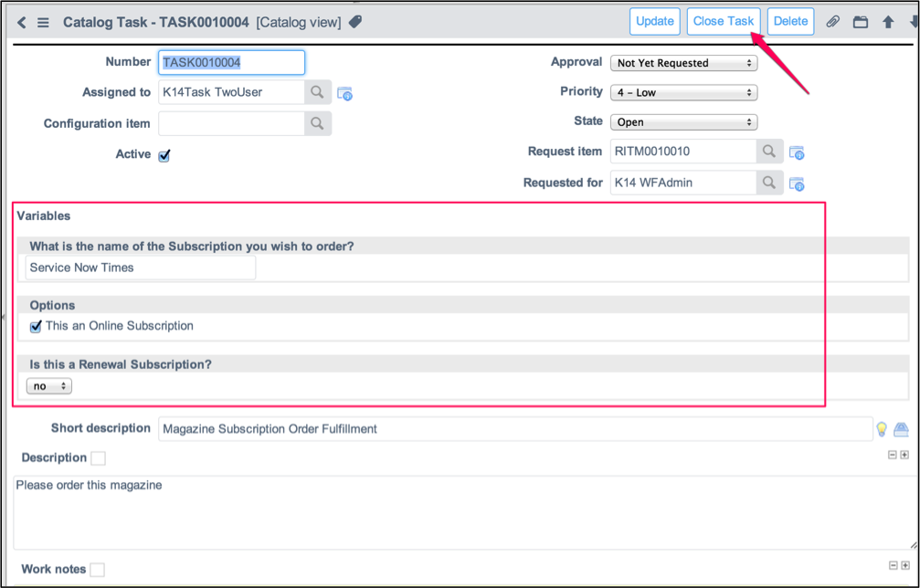Uncheck This an Online Subscription
Viewport: 920px width, 588px height.
coord(35,325)
